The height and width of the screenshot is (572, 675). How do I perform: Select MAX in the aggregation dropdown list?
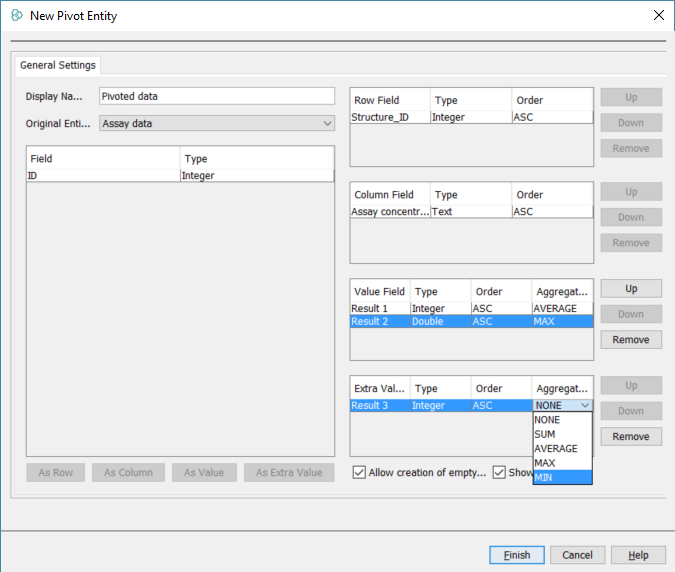point(547,463)
